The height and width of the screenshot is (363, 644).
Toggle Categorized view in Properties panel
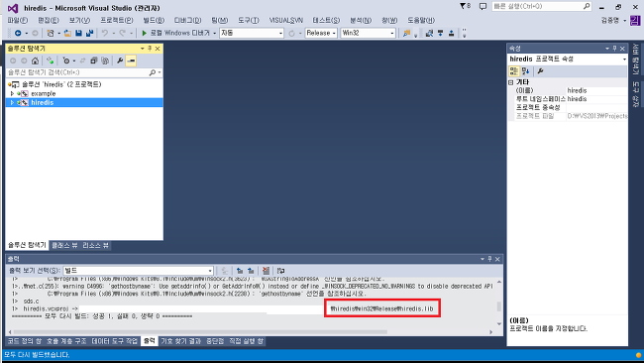tap(513, 71)
